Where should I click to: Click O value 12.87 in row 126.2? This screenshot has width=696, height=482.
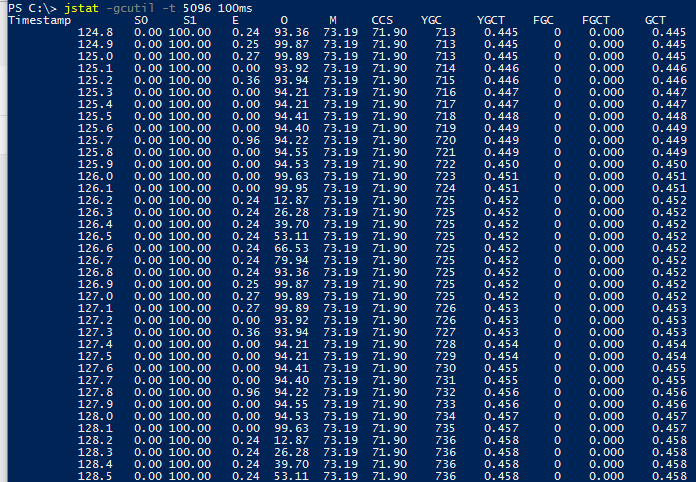pos(291,200)
